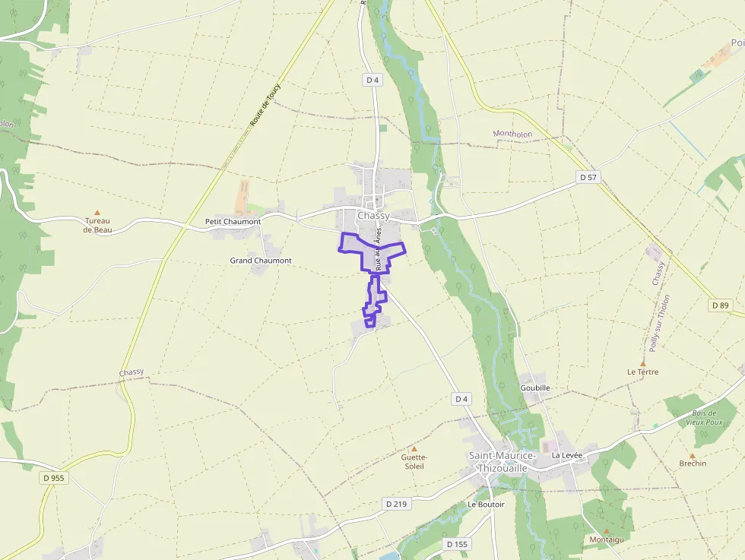Click the D 89 road shield
This screenshot has width=745, height=560.
click(721, 305)
